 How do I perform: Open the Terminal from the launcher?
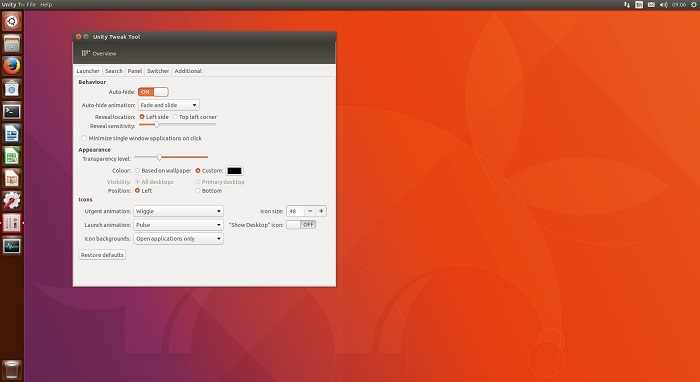[12, 111]
